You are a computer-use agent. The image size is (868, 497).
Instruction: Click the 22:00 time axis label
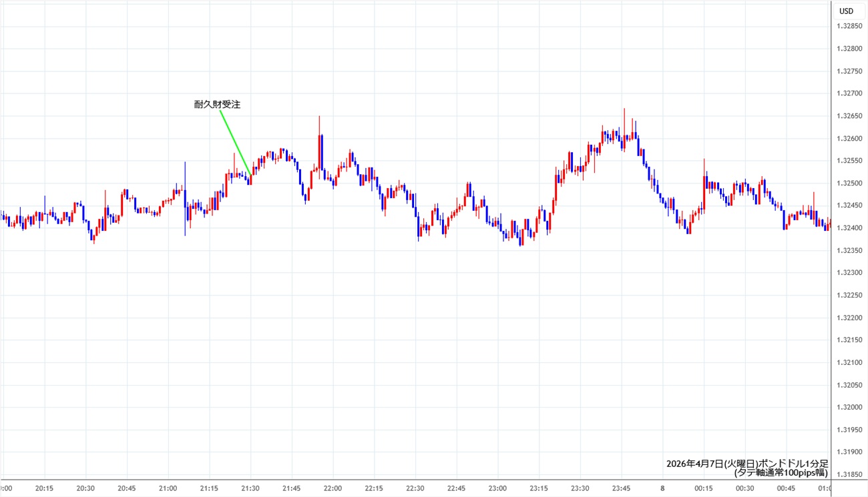(333, 488)
